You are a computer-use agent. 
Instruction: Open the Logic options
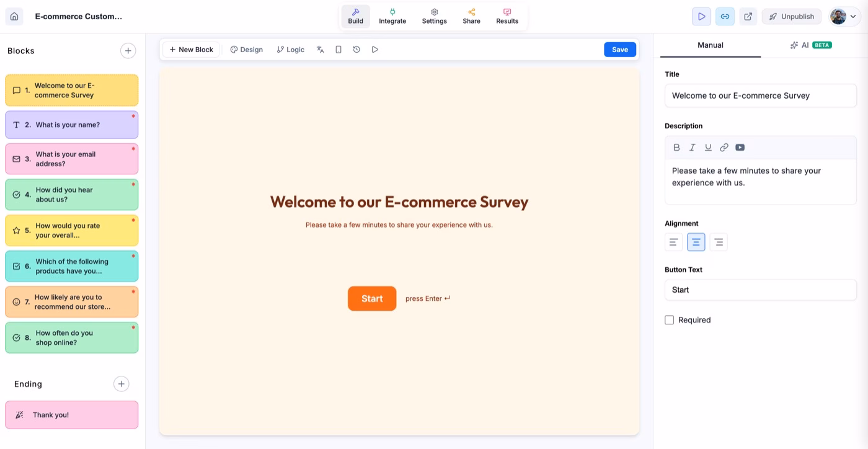291,50
